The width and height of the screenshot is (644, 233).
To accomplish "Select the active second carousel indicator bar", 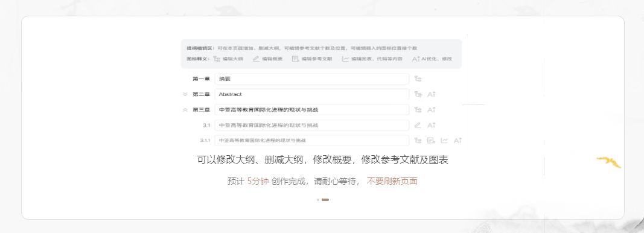I will point(325,200).
